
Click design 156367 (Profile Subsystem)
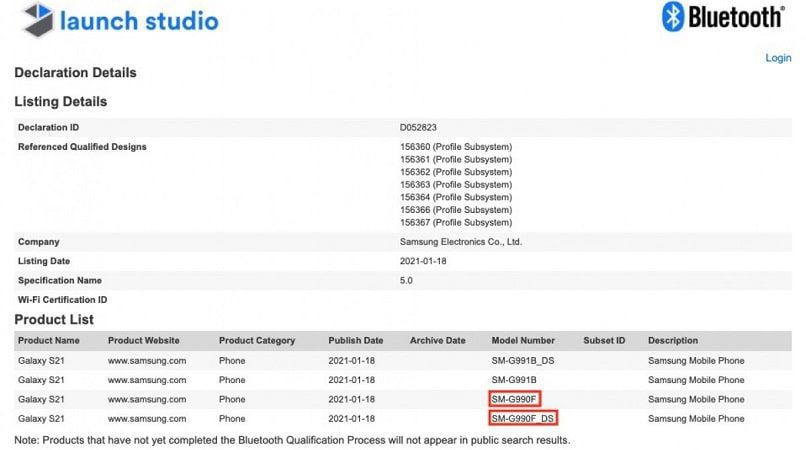456,222
